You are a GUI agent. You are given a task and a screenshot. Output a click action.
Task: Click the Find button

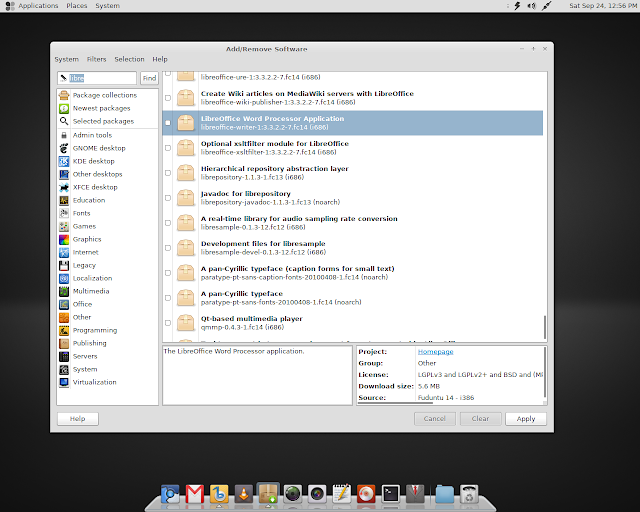coord(149,78)
